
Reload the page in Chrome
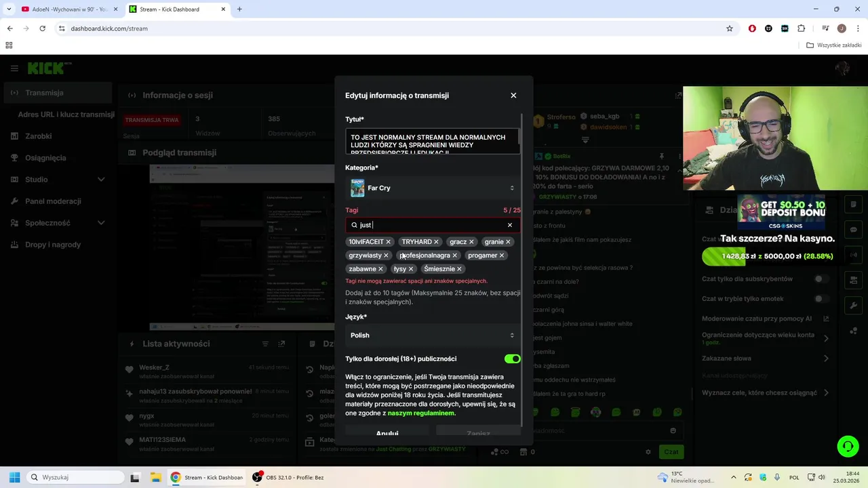click(42, 28)
